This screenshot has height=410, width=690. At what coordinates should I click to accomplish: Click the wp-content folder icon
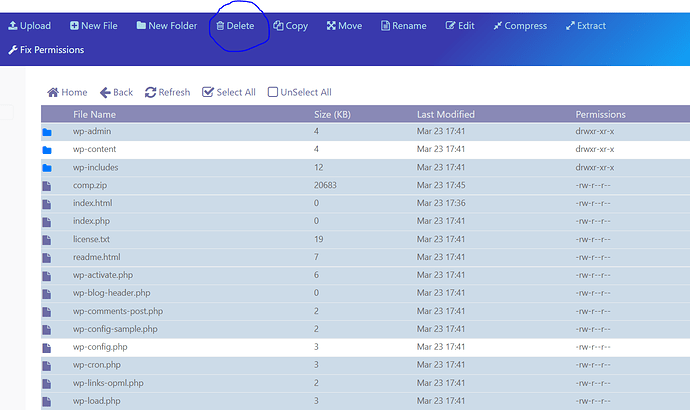(x=47, y=150)
